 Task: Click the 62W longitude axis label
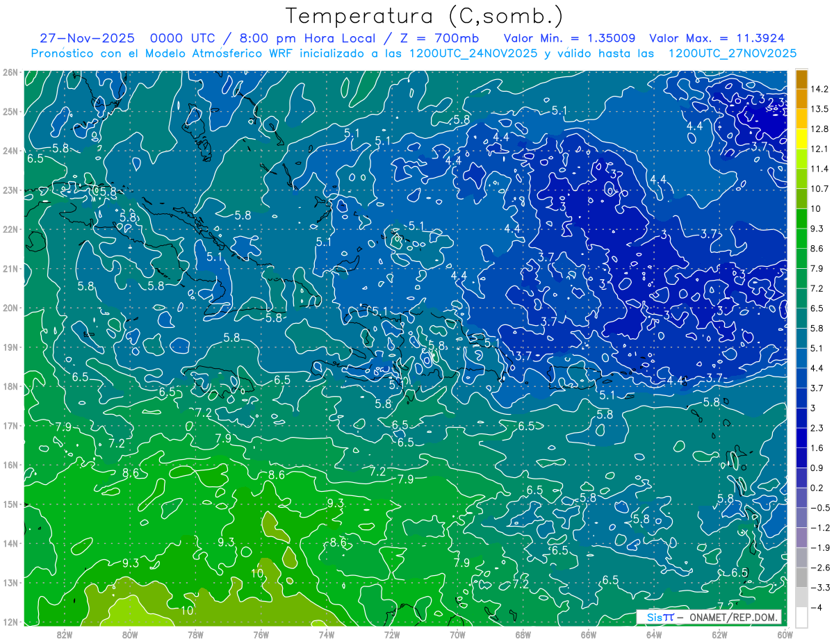(x=719, y=635)
